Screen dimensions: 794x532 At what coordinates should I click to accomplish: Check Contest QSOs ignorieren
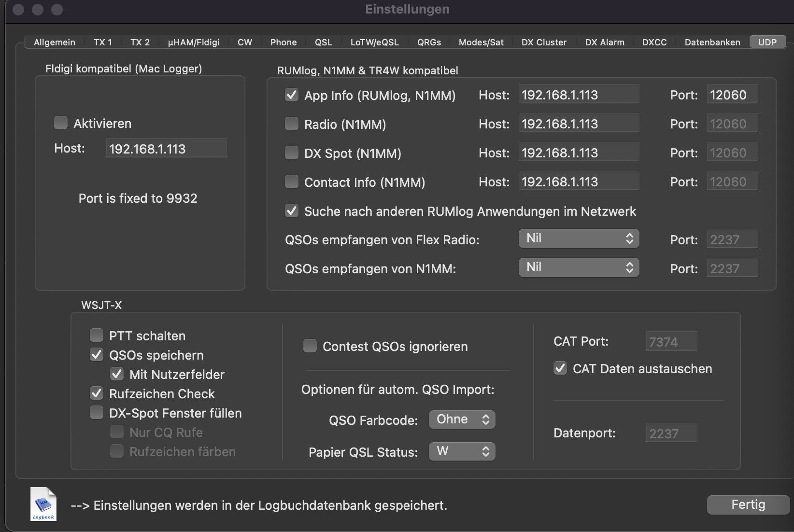pos(310,346)
